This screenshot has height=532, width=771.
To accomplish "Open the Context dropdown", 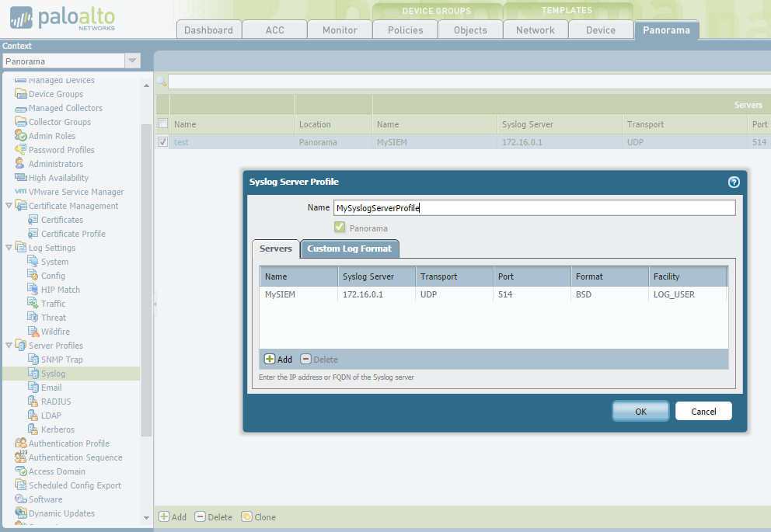I will [132, 60].
